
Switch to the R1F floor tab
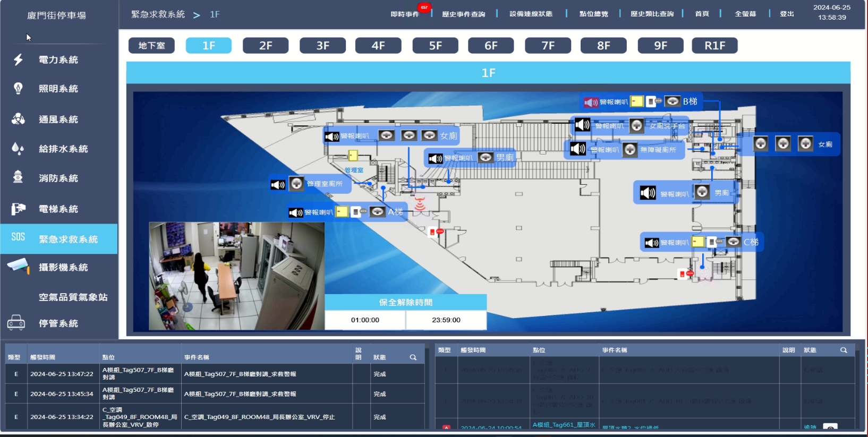pyautogui.click(x=714, y=46)
